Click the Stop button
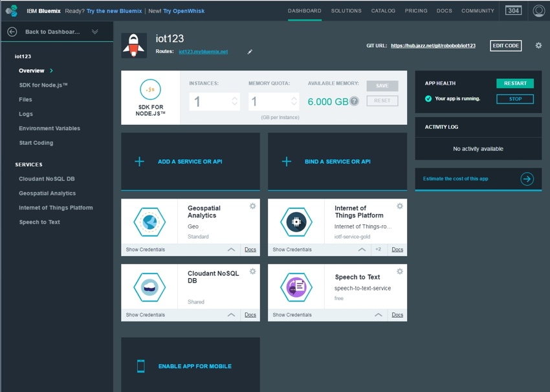Viewport: 550px width, 392px height. coord(515,99)
